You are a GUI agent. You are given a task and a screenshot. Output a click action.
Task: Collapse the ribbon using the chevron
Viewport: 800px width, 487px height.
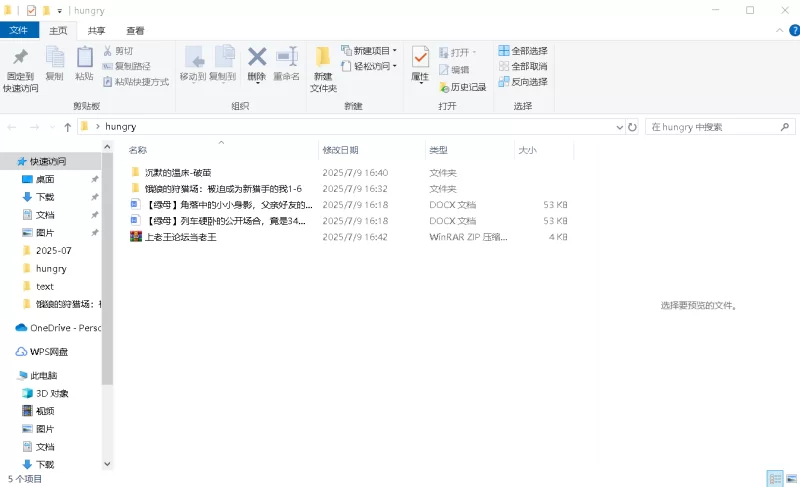[x=779, y=31]
